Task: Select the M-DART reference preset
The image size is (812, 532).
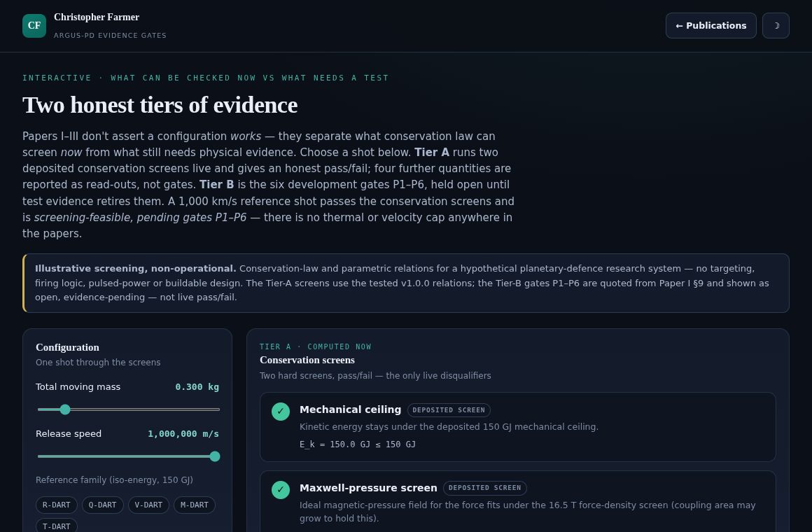Action: [194, 505]
